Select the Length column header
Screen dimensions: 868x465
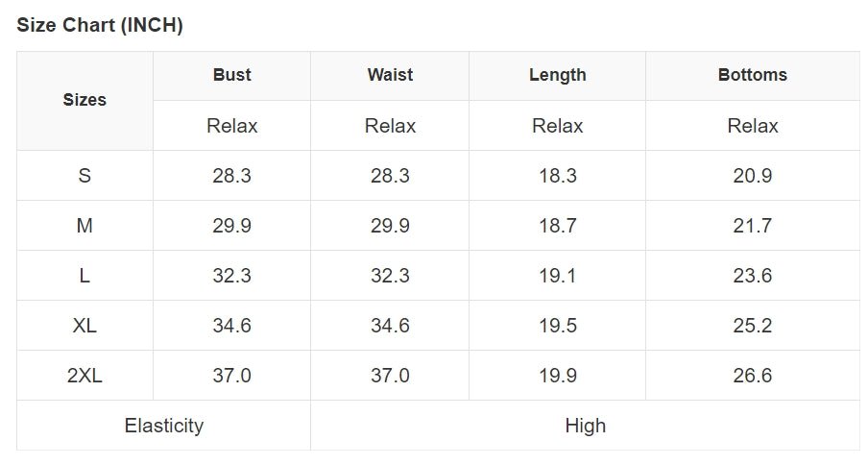pyautogui.click(x=557, y=75)
